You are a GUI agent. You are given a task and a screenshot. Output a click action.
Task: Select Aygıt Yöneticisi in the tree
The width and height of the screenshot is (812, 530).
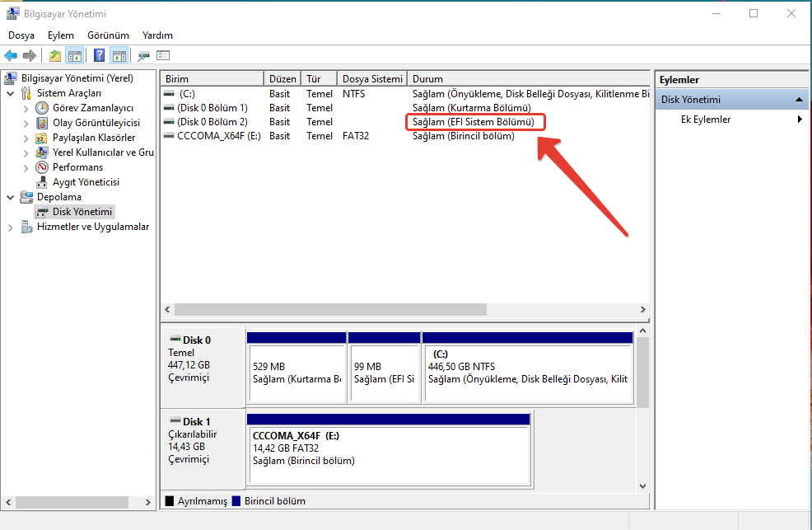pos(86,182)
